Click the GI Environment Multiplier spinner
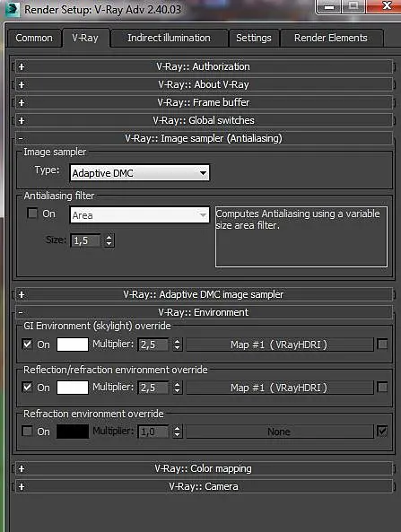The image size is (401, 532). coord(177,344)
